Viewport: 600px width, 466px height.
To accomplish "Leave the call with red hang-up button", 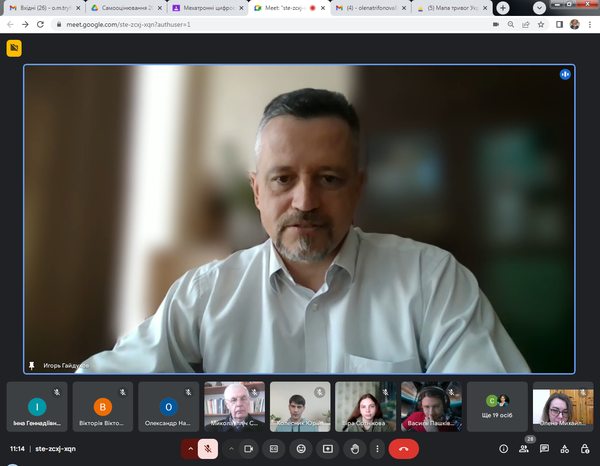I will point(403,449).
